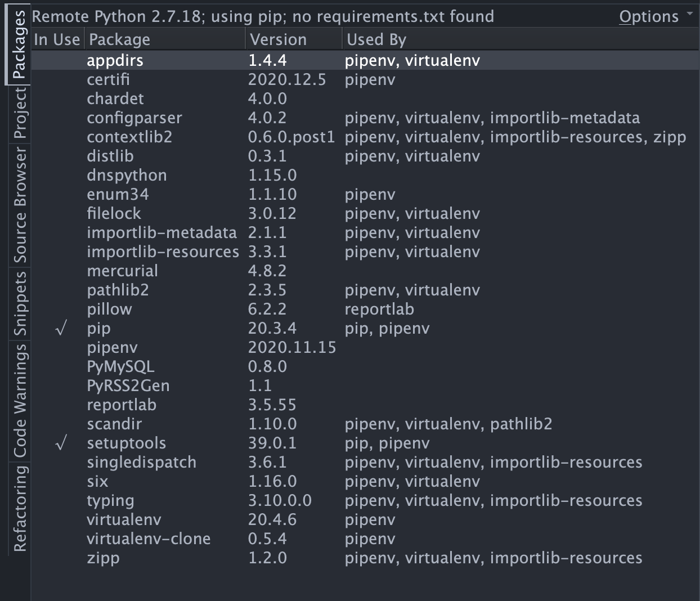
Task: Click the Remote Python 2.7.18 status text
Action: [x=263, y=16]
